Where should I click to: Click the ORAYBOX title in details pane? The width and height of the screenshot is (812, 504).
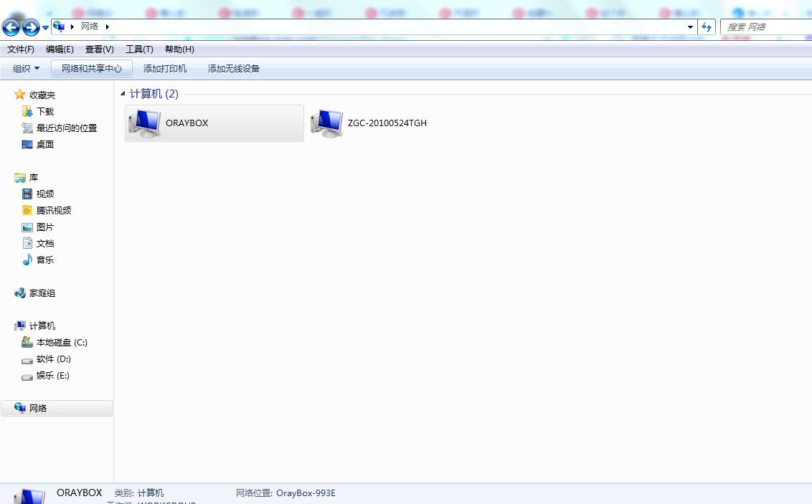[x=79, y=493]
